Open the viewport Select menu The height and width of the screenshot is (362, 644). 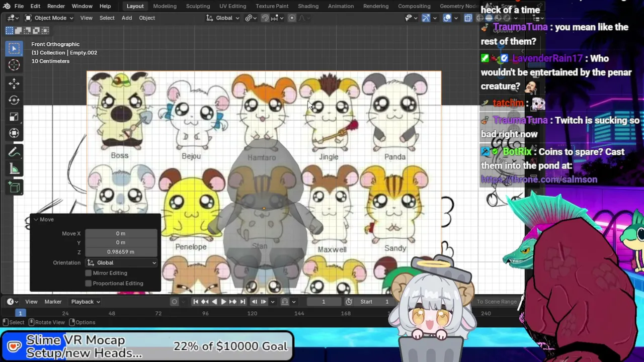[x=107, y=18]
